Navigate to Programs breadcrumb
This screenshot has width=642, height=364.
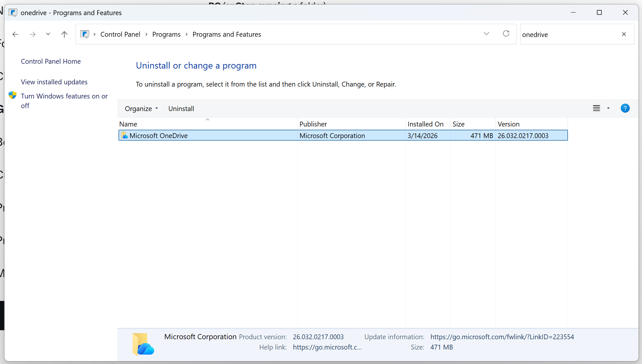click(166, 34)
